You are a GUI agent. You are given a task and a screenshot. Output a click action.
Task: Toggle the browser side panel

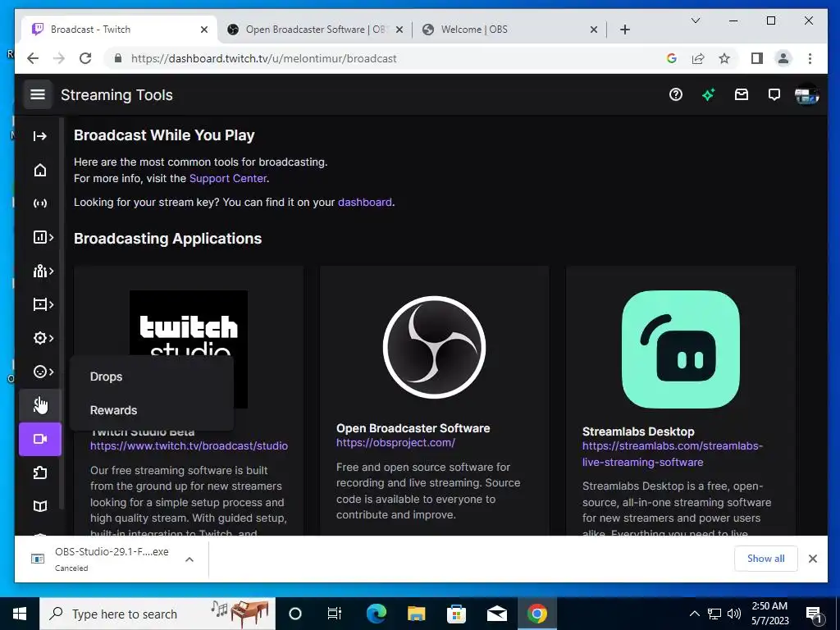pos(757,58)
